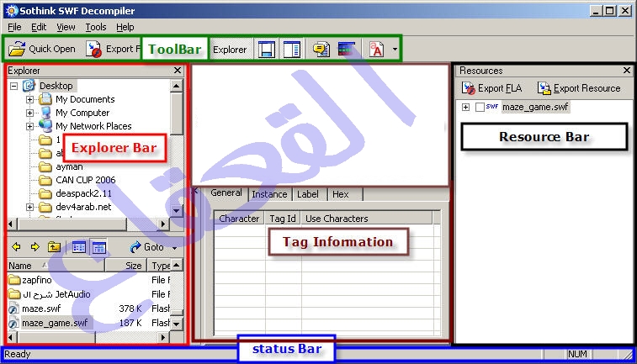Open the Hex tab
This screenshot has width=637, height=364.
(x=340, y=194)
